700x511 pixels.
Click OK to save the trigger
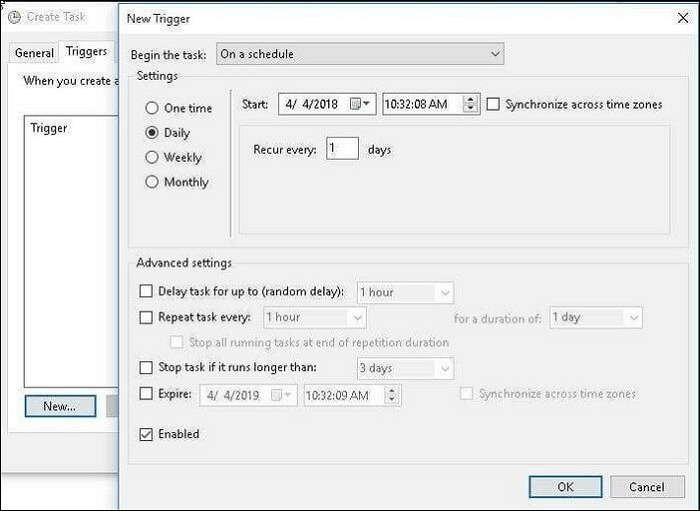click(x=566, y=486)
